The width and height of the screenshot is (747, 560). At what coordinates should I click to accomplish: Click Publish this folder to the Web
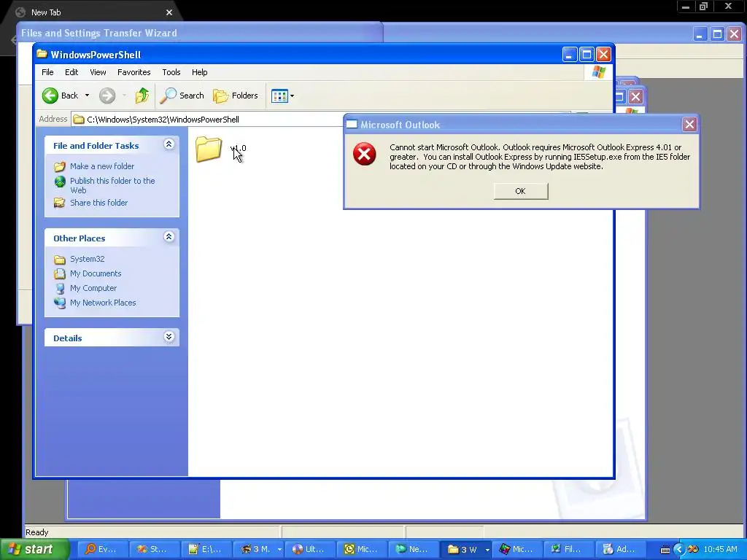[x=112, y=185]
